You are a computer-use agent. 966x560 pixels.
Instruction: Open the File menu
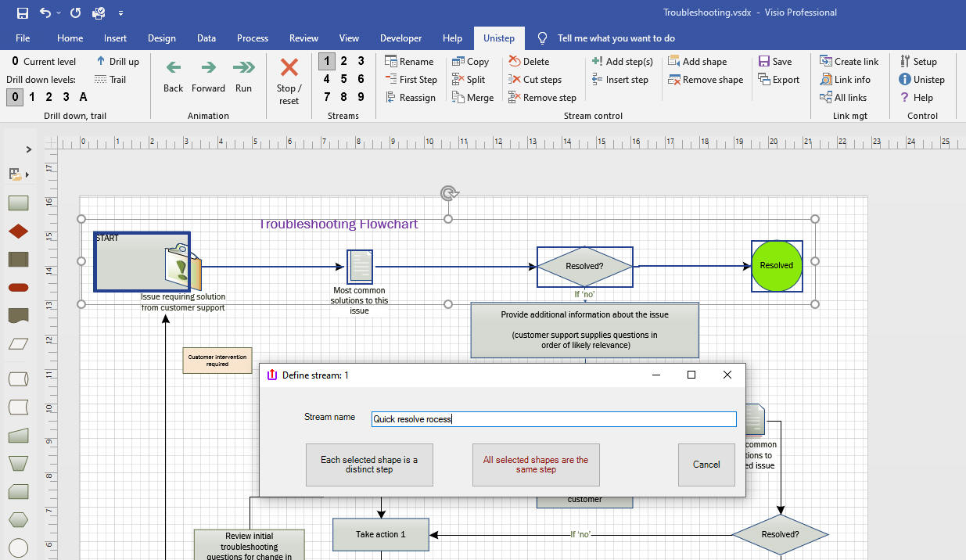pos(23,38)
